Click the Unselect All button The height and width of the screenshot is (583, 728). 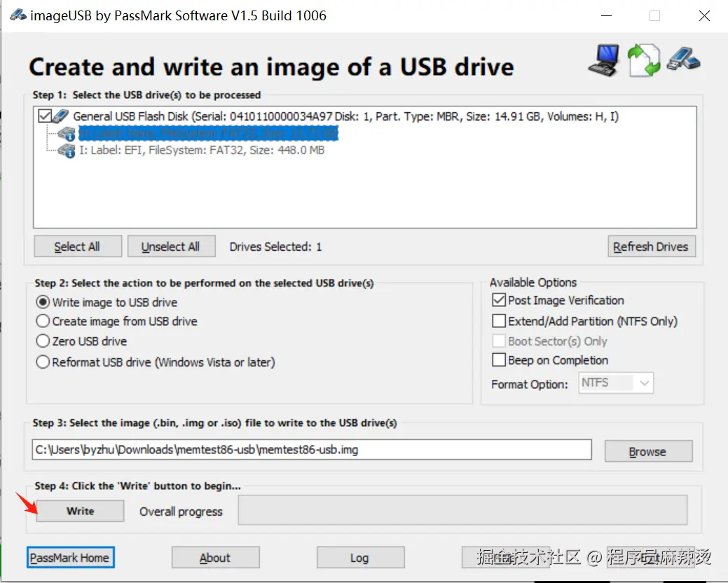(x=171, y=247)
